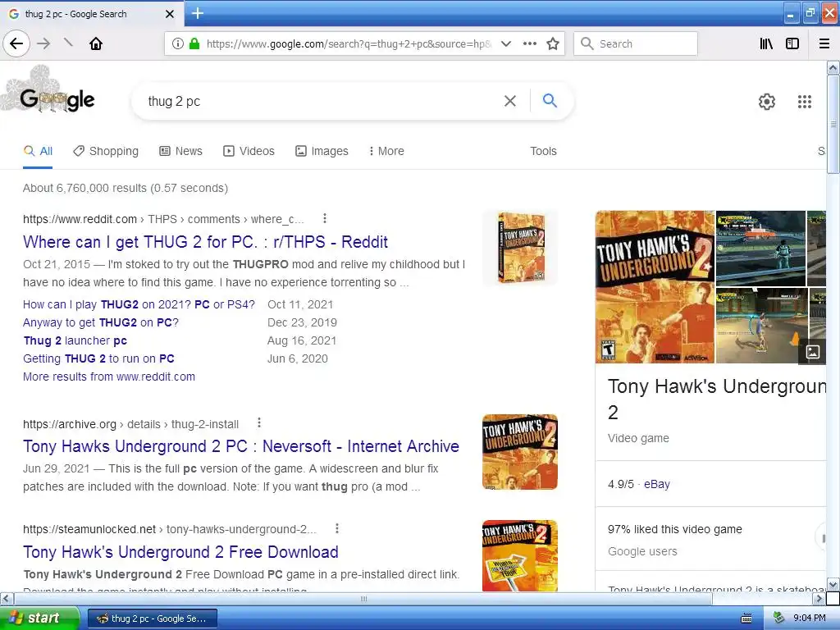Open 'Where can I get THUG 2 for PC' link
The height and width of the screenshot is (630, 840).
coord(205,242)
